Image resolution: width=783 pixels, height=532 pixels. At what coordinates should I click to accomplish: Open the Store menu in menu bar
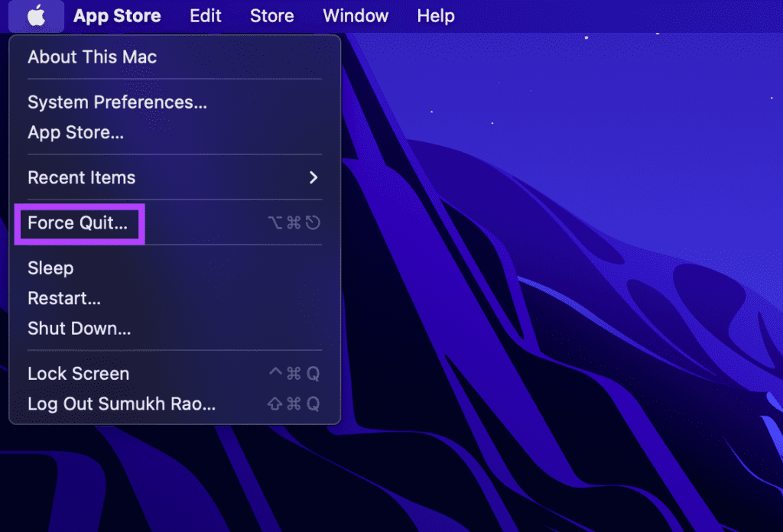click(271, 16)
